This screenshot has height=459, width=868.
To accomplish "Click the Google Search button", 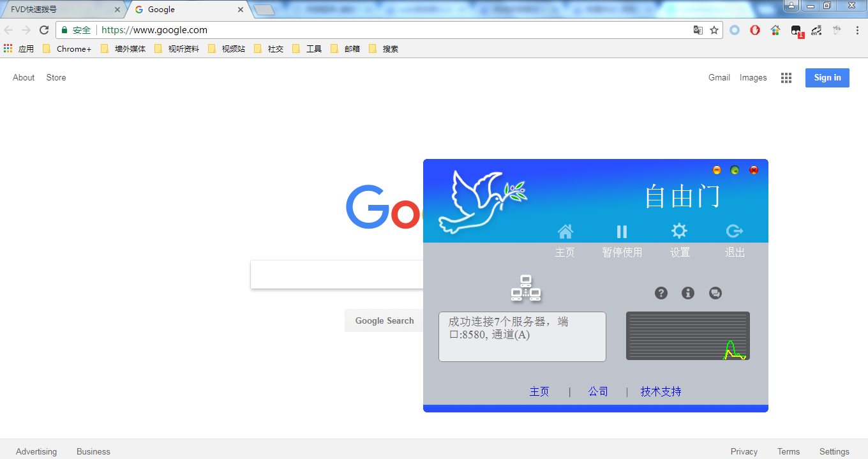I will (384, 320).
